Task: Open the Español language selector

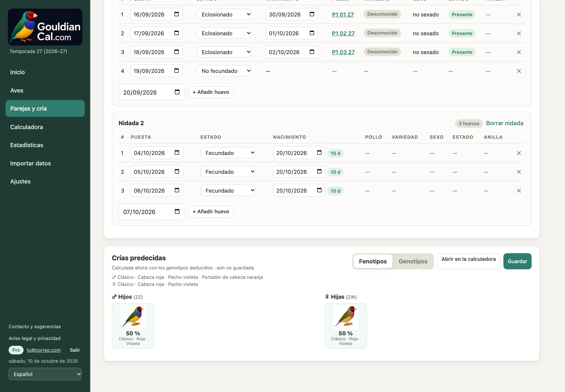Action: (45, 374)
